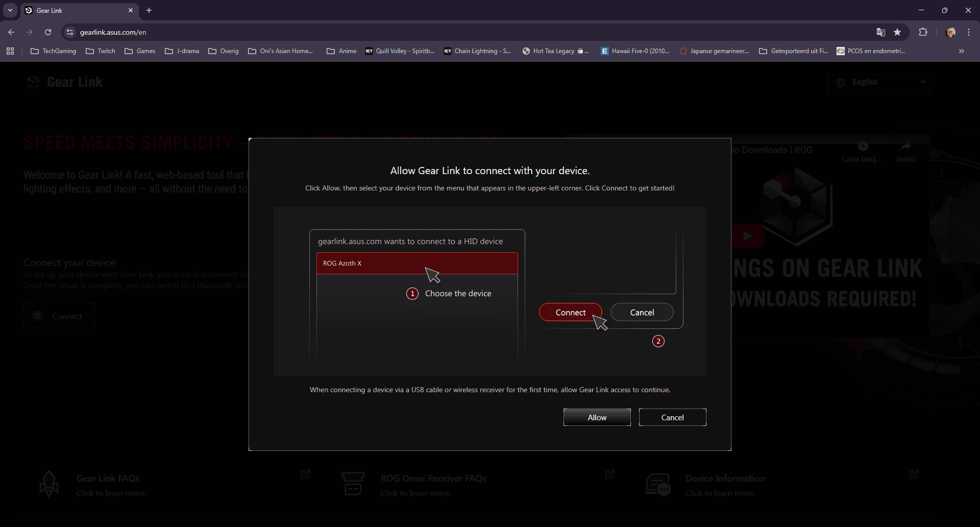980x527 pixels.
Task: Open a new browser tab
Action: 149,10
